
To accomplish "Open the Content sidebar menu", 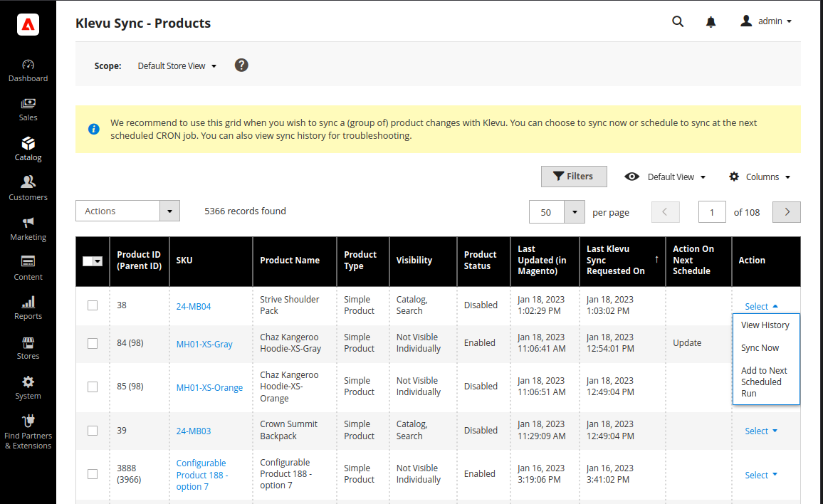I will tap(28, 269).
